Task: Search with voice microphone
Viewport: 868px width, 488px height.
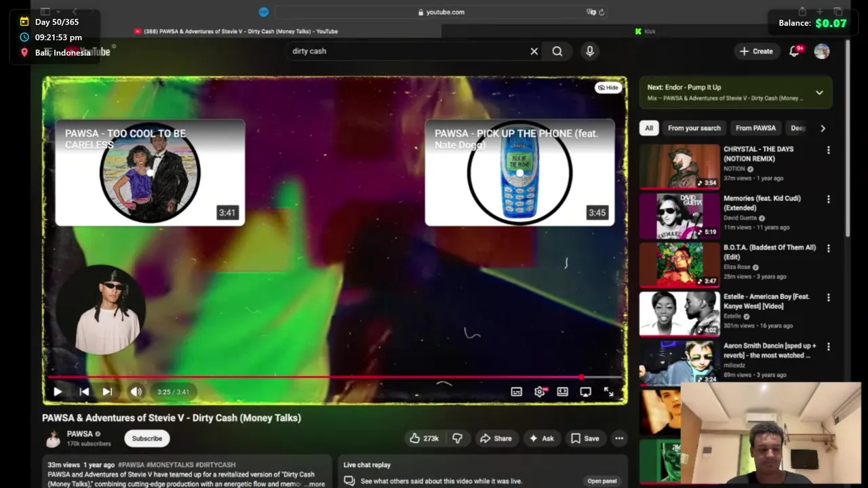Action: 590,51
